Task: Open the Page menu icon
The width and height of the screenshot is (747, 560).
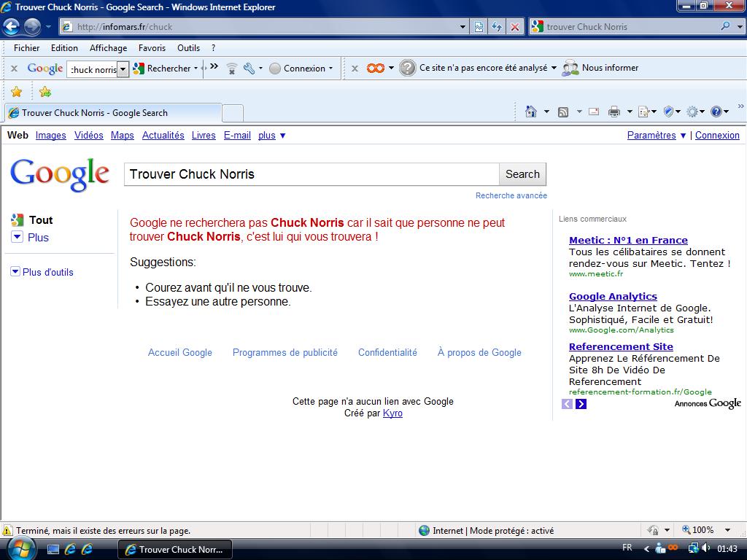Action: (645, 112)
